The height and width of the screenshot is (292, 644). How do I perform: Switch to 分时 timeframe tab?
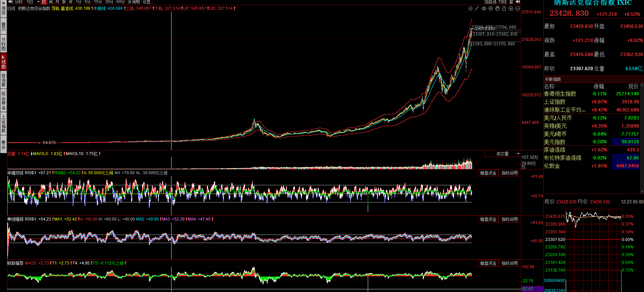click(19, 2)
